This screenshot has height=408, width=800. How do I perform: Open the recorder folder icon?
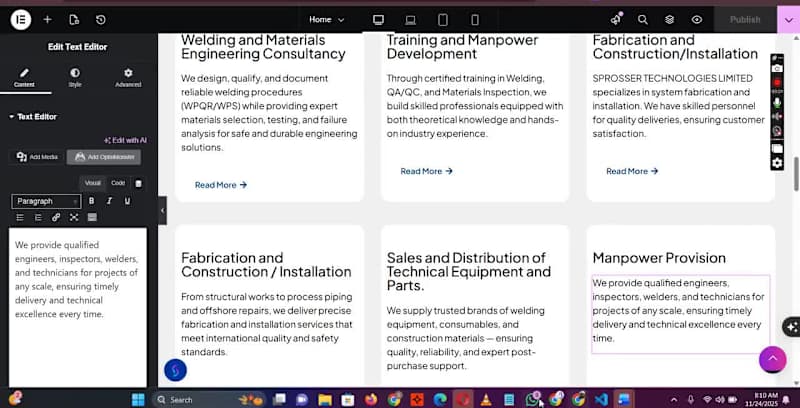pyautogui.click(x=777, y=149)
